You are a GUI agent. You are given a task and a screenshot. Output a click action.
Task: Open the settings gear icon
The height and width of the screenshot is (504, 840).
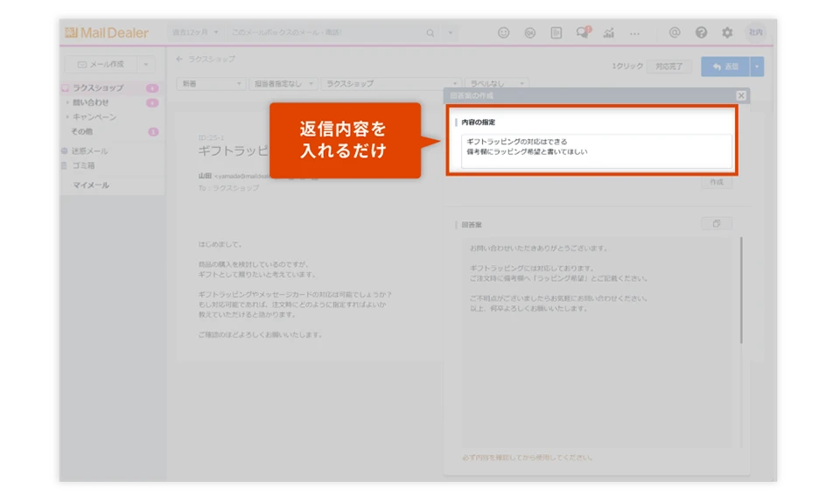click(726, 31)
